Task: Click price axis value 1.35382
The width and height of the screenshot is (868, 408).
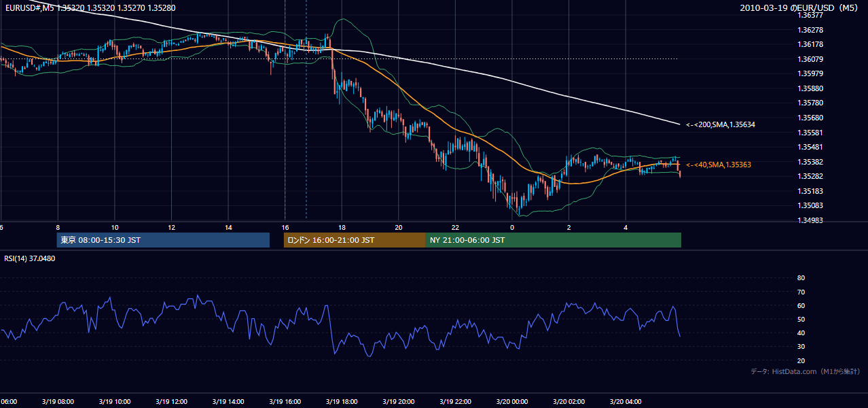Action: (812, 162)
